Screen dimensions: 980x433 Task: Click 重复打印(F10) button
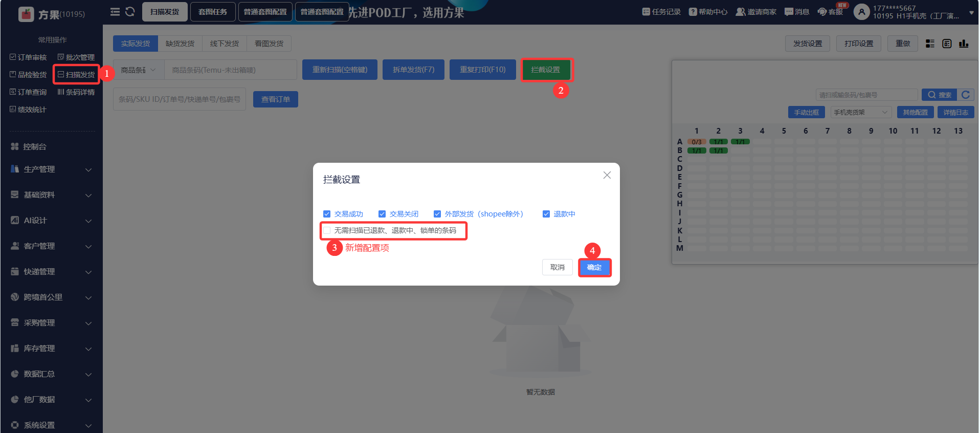coord(483,70)
